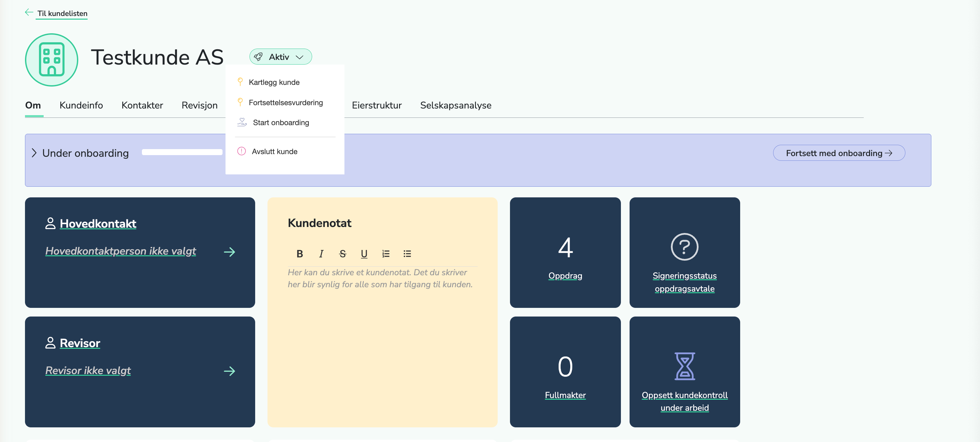The width and height of the screenshot is (980, 442).
Task: Toggle underline formatting in Kundenotat
Action: click(364, 254)
